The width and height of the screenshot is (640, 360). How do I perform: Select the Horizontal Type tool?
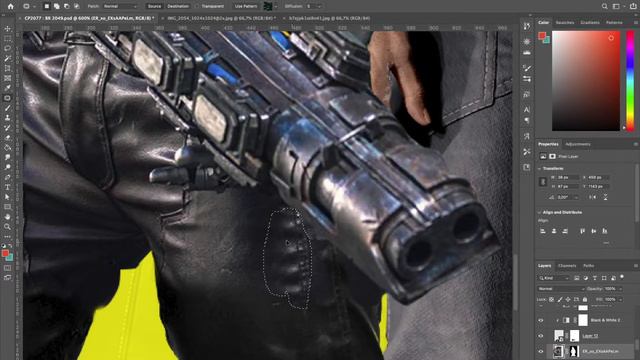tap(7, 187)
